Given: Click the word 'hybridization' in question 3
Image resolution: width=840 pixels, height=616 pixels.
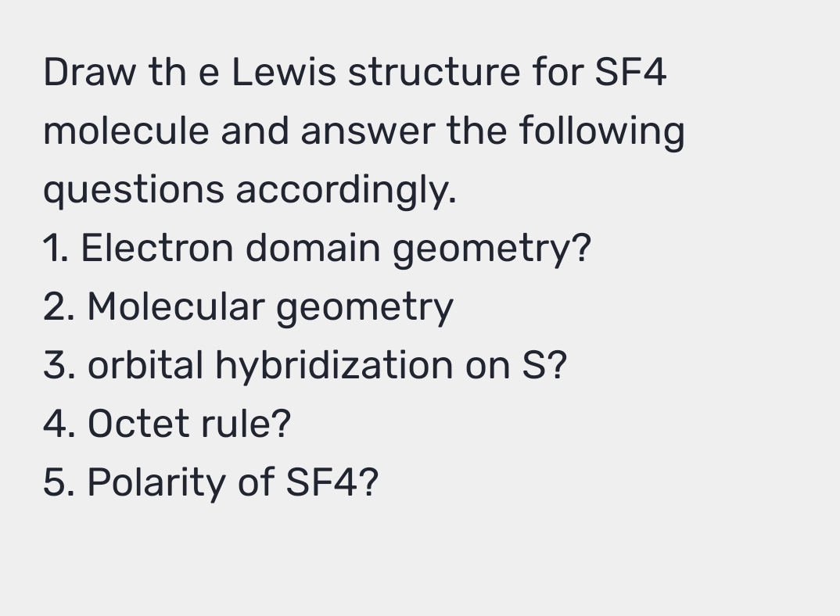Looking at the screenshot, I should click(x=334, y=366).
